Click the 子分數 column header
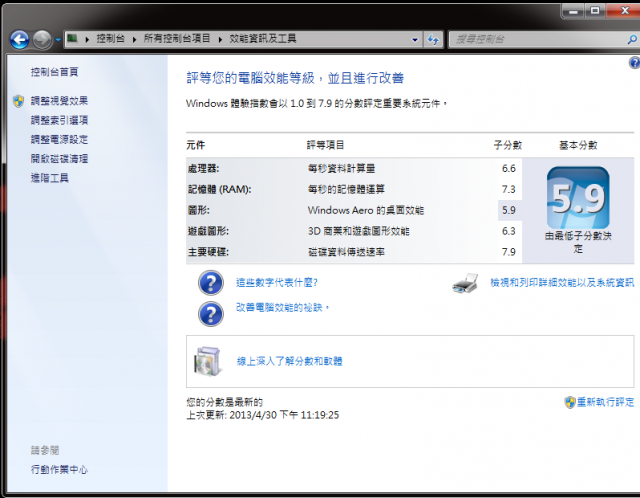Screen dimensions: 640x498 pyautogui.click(x=508, y=145)
